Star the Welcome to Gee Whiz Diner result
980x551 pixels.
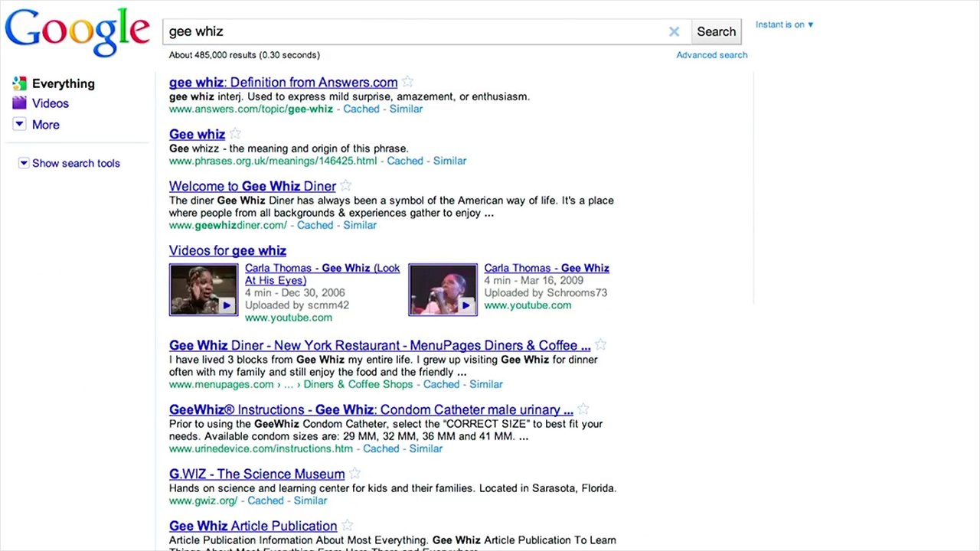pyautogui.click(x=346, y=185)
